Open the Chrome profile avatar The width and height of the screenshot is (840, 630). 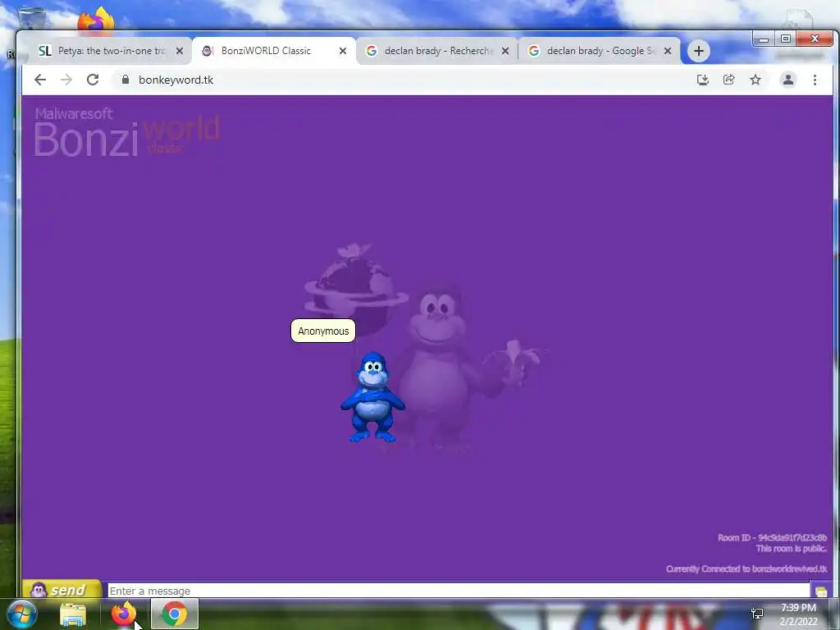788,80
